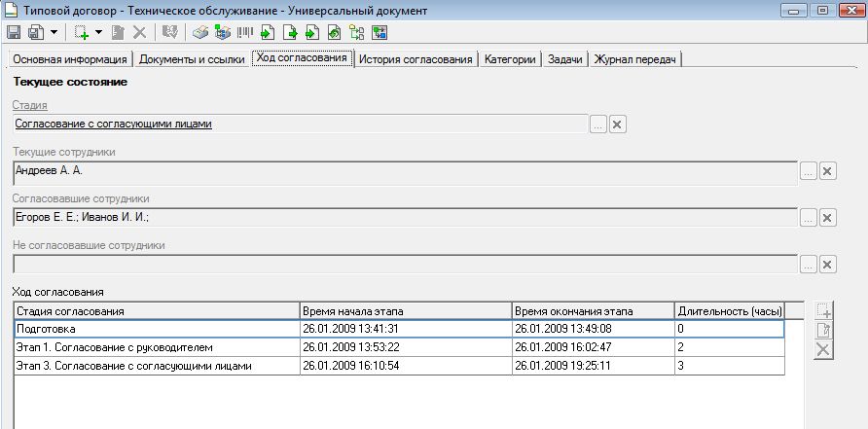This screenshot has width=868, height=429.
Task: Switch to the Журнал передач tab
Action: pyautogui.click(x=635, y=59)
